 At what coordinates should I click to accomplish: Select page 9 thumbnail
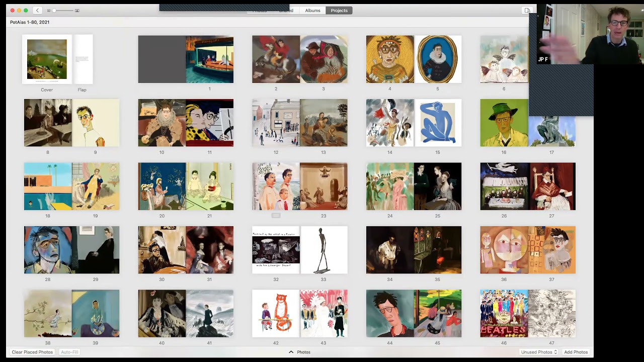(96, 123)
